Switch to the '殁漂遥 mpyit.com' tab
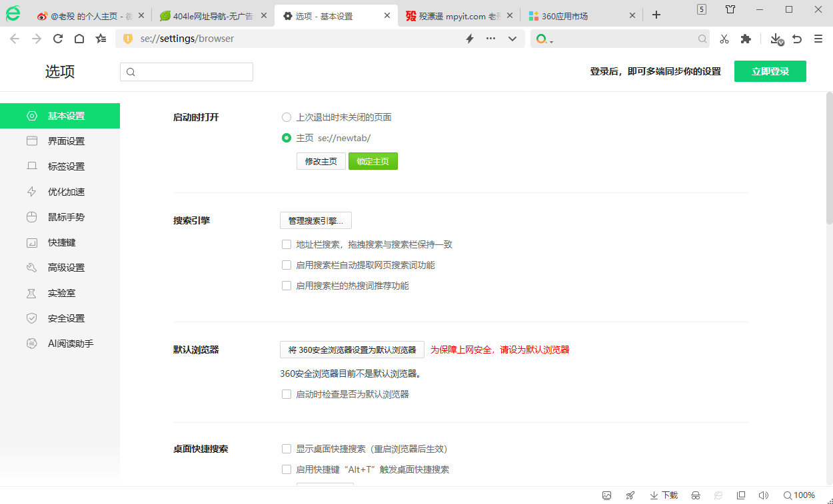Screen dimensions: 833x504 (459, 15)
